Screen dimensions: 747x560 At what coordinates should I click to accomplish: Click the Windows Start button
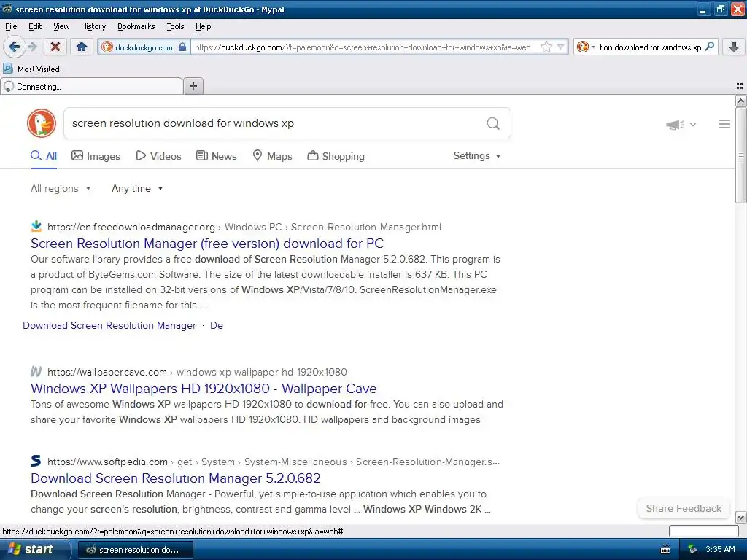coord(35,550)
